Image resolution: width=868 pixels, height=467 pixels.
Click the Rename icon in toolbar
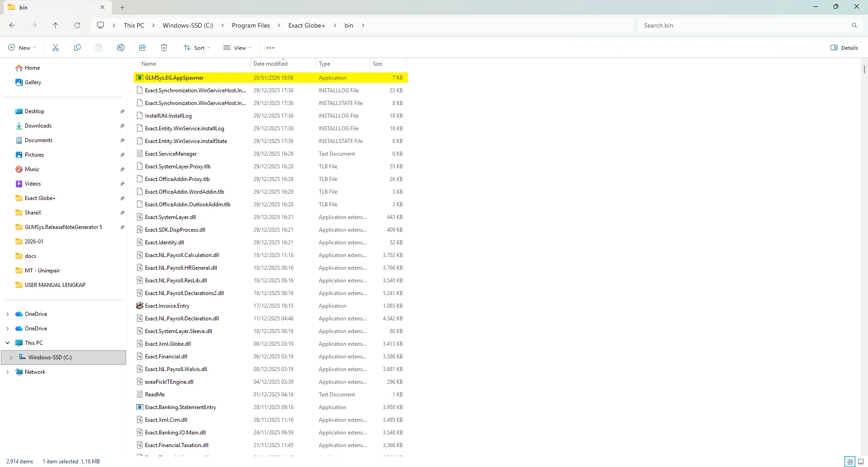click(x=121, y=48)
